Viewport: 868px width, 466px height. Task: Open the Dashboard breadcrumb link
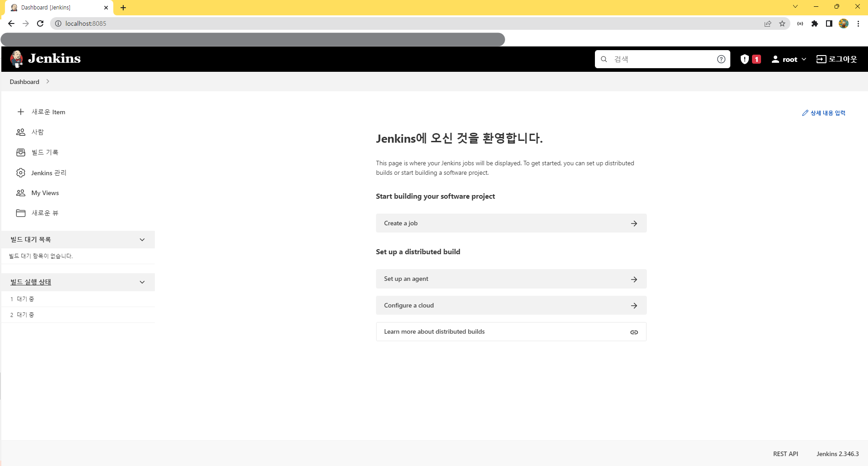pyautogui.click(x=24, y=82)
